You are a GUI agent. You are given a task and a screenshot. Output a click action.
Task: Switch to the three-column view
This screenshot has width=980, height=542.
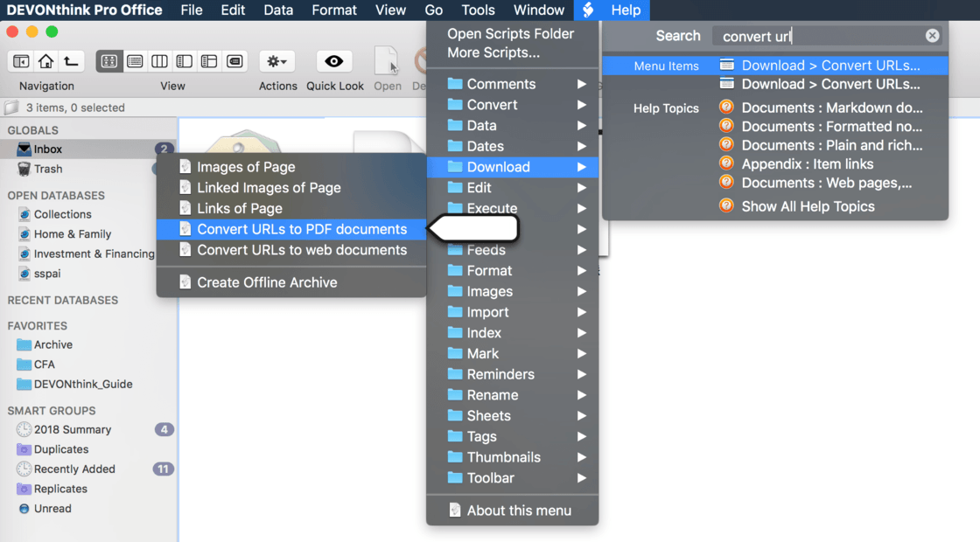pos(159,61)
